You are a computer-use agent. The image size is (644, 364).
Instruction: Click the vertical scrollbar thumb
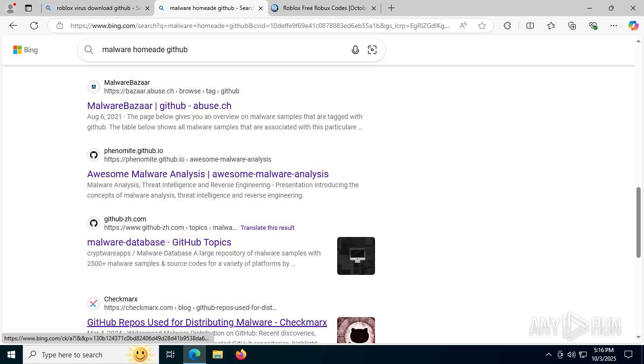(x=638, y=222)
